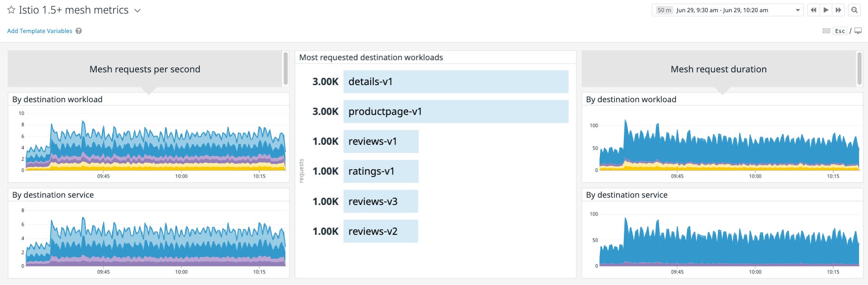
Task: Click the reviews-v3 value bar
Action: click(381, 201)
